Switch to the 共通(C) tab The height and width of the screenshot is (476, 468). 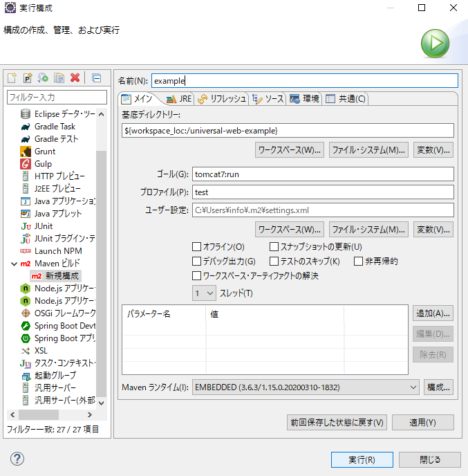[x=346, y=99]
